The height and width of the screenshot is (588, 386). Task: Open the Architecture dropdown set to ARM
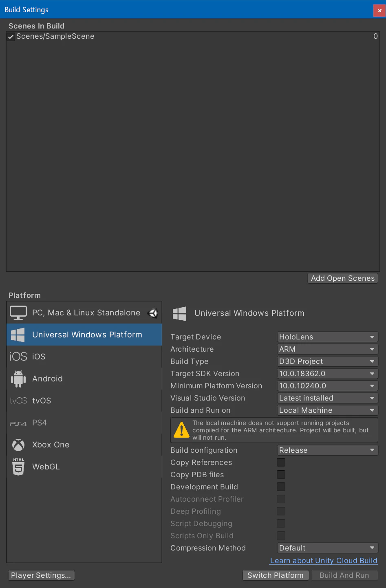(328, 349)
